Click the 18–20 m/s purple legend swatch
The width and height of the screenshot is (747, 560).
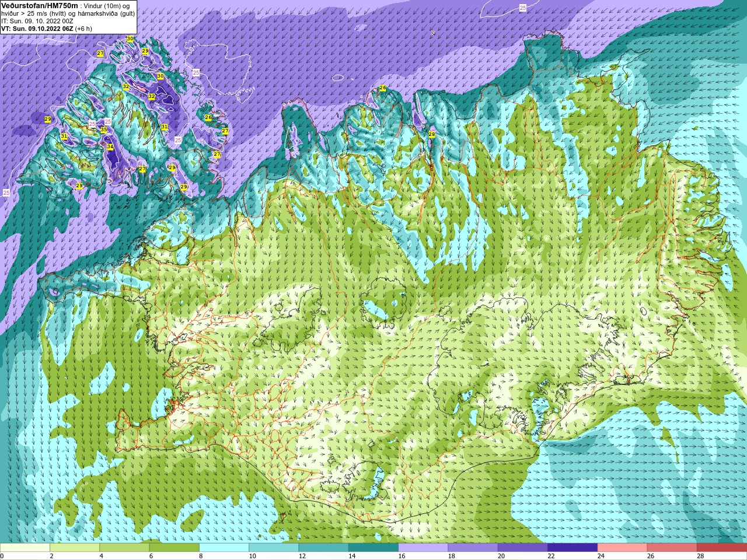pos(473,548)
